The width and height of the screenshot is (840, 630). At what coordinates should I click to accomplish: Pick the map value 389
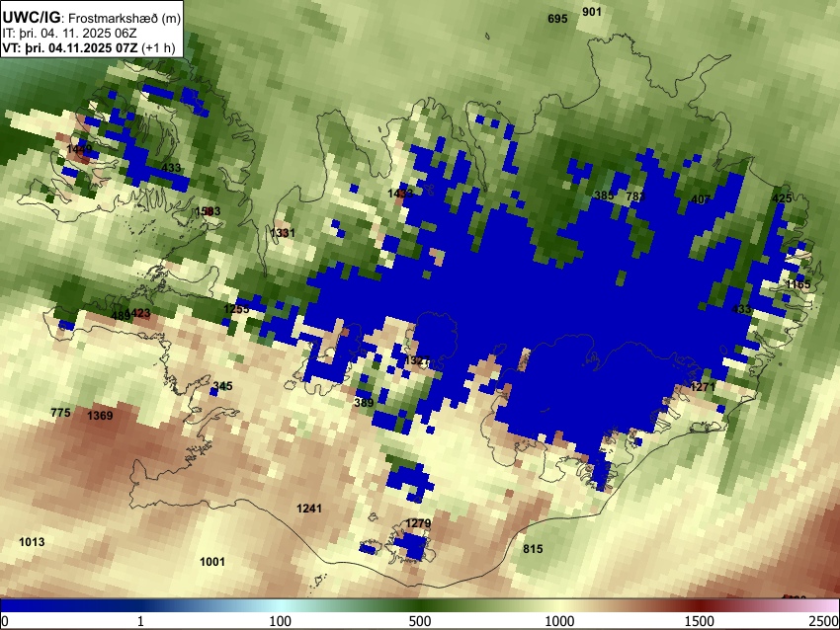[364, 403]
